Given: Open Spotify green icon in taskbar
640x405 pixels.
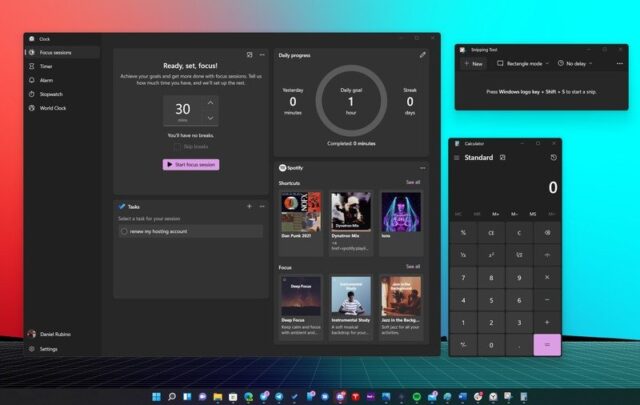Looking at the screenshot, I should tap(416, 396).
